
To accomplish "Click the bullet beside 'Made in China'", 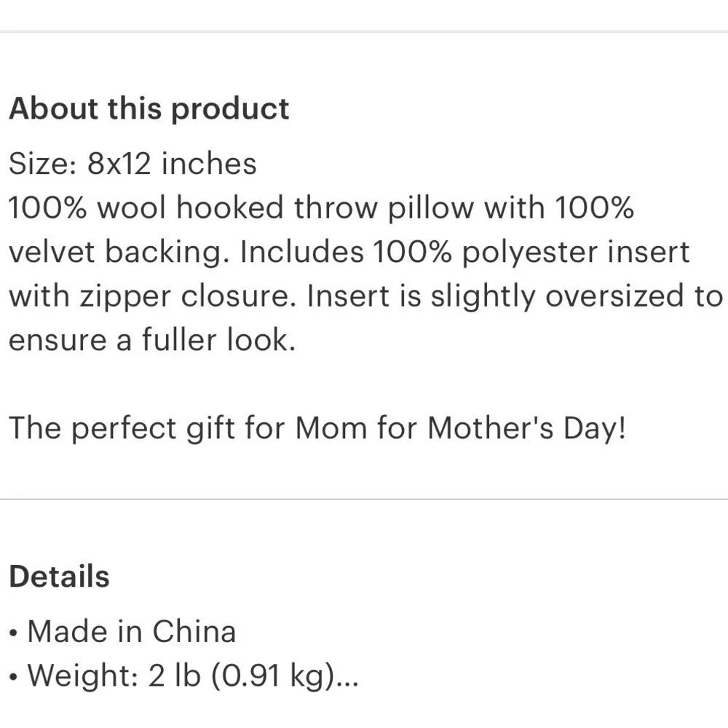I will (14, 633).
